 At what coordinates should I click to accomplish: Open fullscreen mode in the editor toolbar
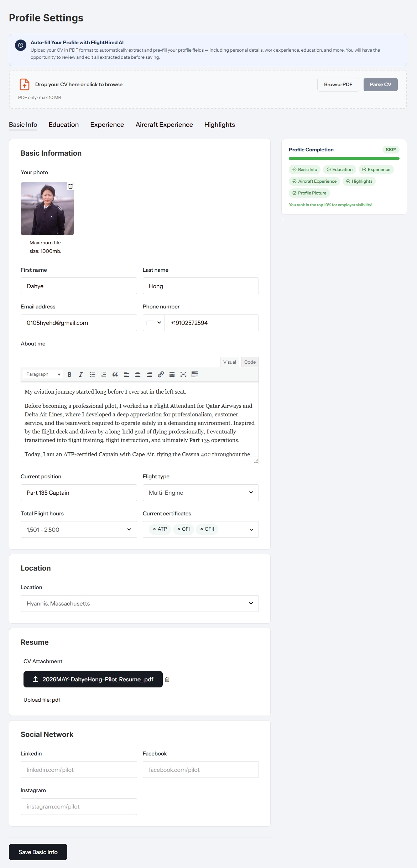point(183,374)
